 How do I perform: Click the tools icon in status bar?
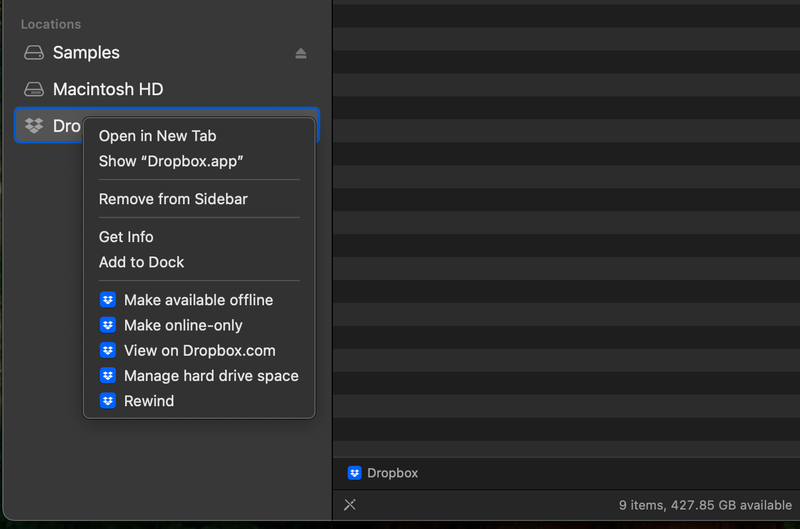click(349, 505)
